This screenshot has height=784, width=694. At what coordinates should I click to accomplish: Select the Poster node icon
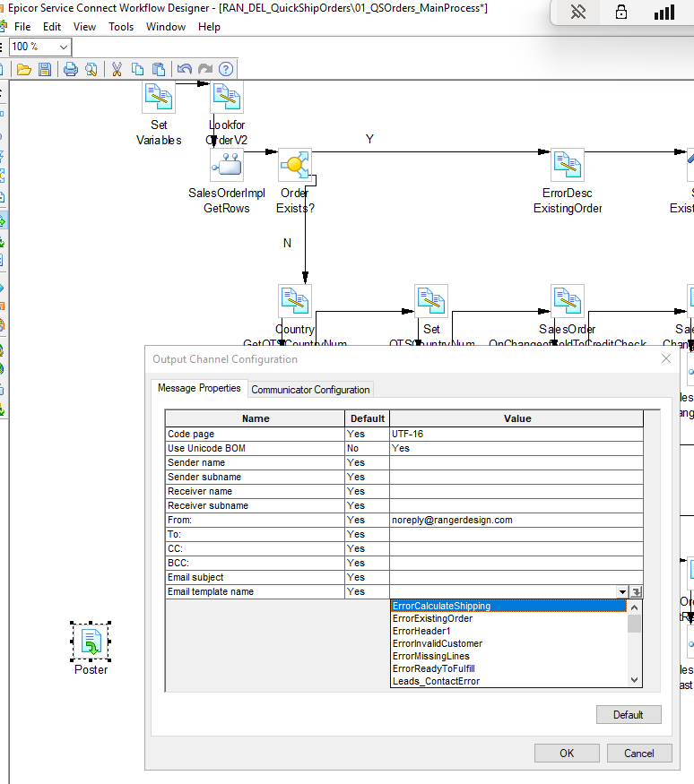pyautogui.click(x=91, y=642)
